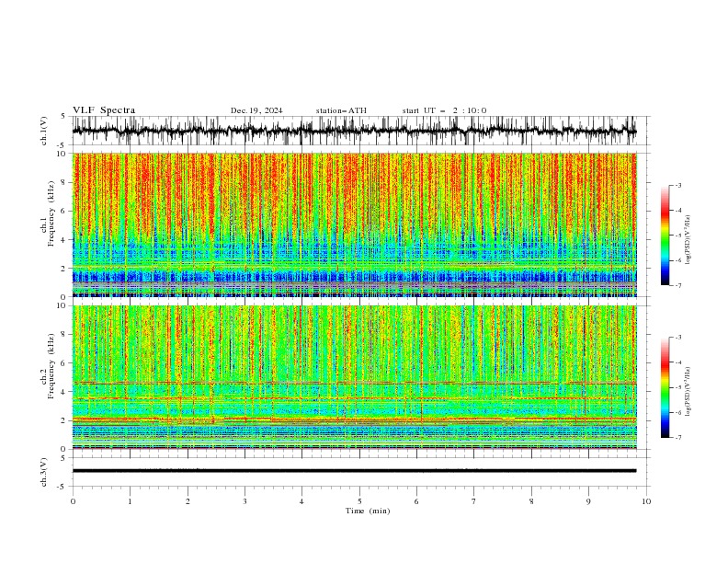The height and width of the screenshot is (563, 728).
Task: Click the "Time (min)" x-axis label
Action: (x=368, y=511)
